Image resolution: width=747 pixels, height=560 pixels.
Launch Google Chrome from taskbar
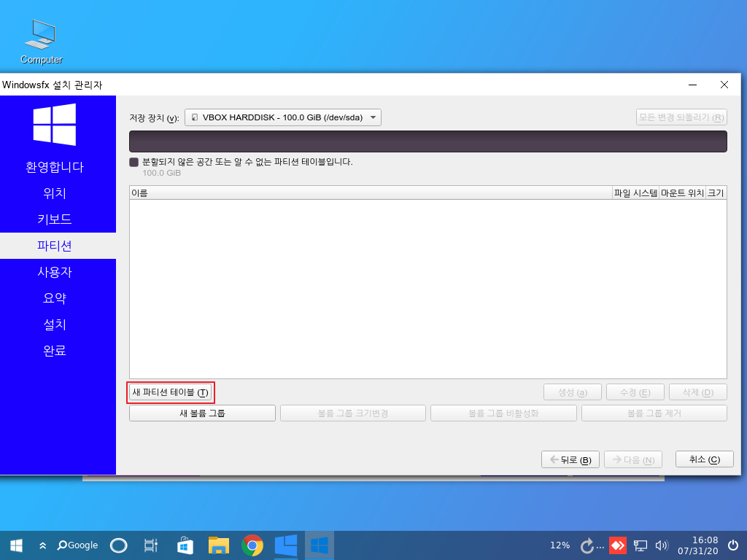pyautogui.click(x=252, y=545)
